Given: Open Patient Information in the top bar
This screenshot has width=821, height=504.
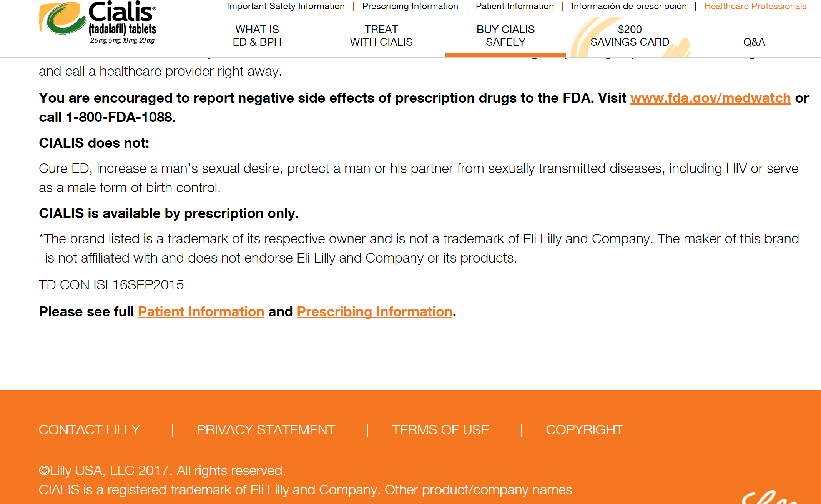Looking at the screenshot, I should pyautogui.click(x=515, y=6).
